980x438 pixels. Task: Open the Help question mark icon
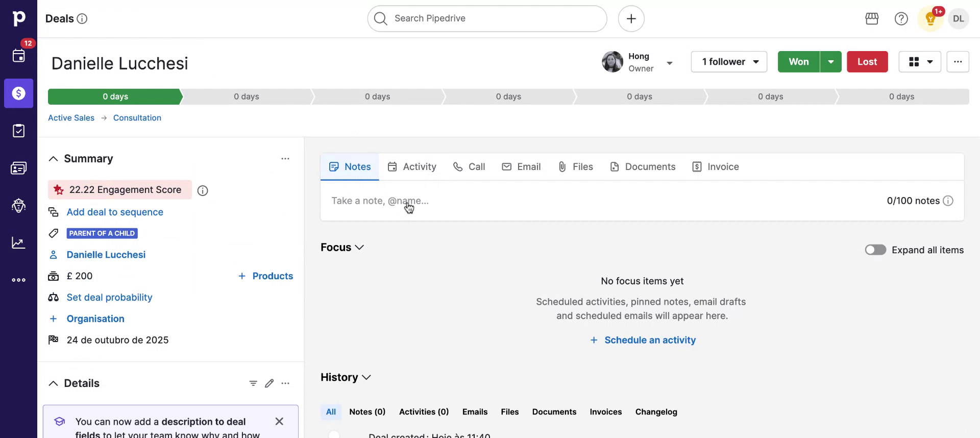[x=901, y=19]
